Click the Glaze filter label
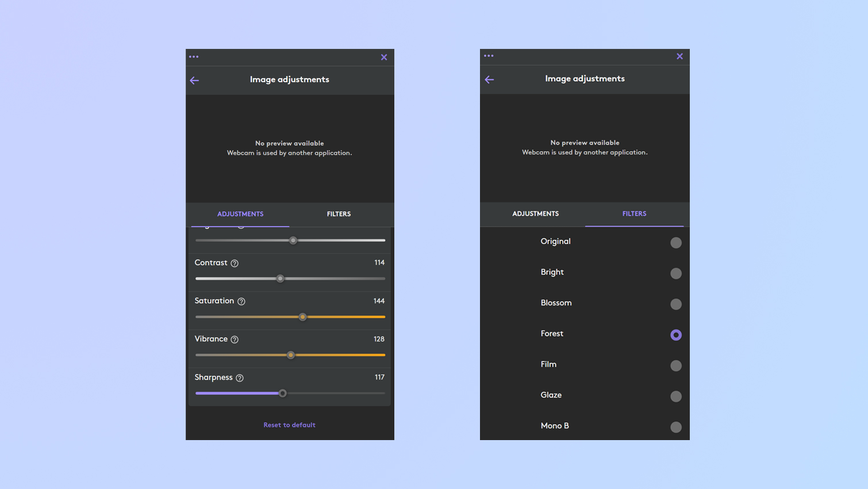 click(x=551, y=395)
